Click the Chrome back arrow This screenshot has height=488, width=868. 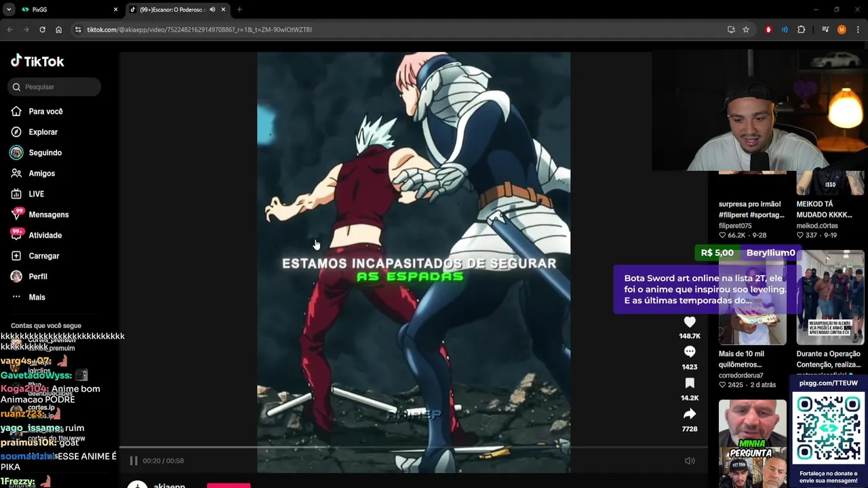[10, 30]
